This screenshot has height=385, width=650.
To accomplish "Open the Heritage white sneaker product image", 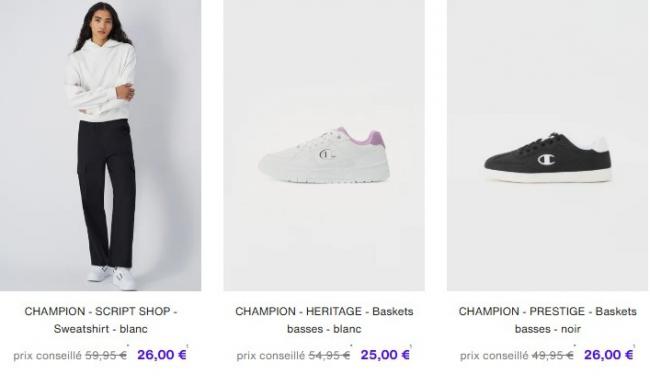I will (324, 145).
